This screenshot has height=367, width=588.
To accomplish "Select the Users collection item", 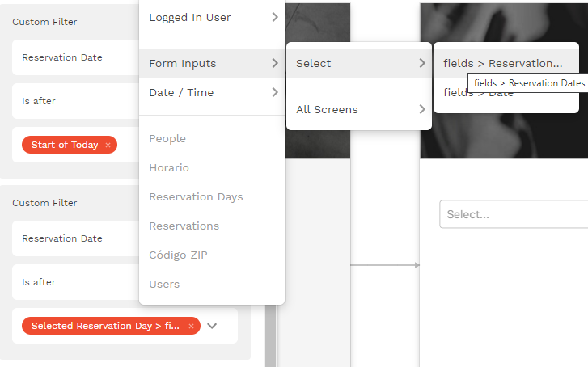I will coord(164,285).
